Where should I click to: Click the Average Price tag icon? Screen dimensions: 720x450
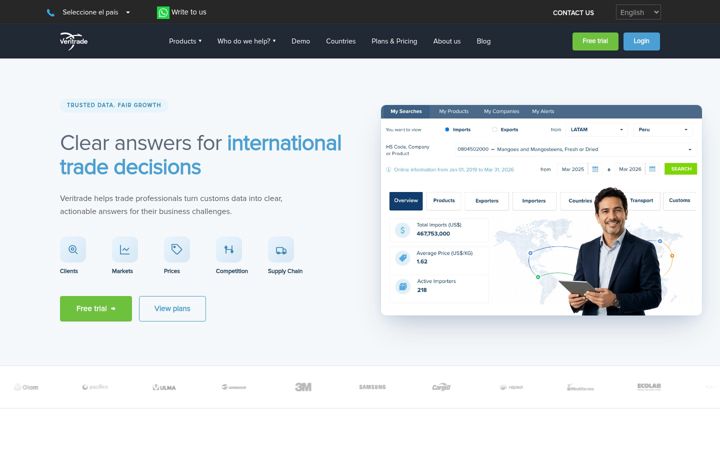(x=403, y=258)
